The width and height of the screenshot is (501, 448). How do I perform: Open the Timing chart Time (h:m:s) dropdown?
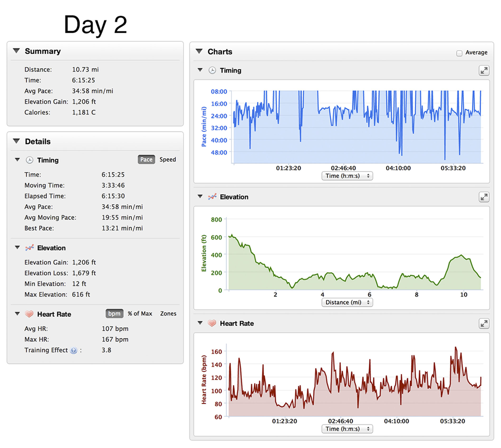pos(347,176)
